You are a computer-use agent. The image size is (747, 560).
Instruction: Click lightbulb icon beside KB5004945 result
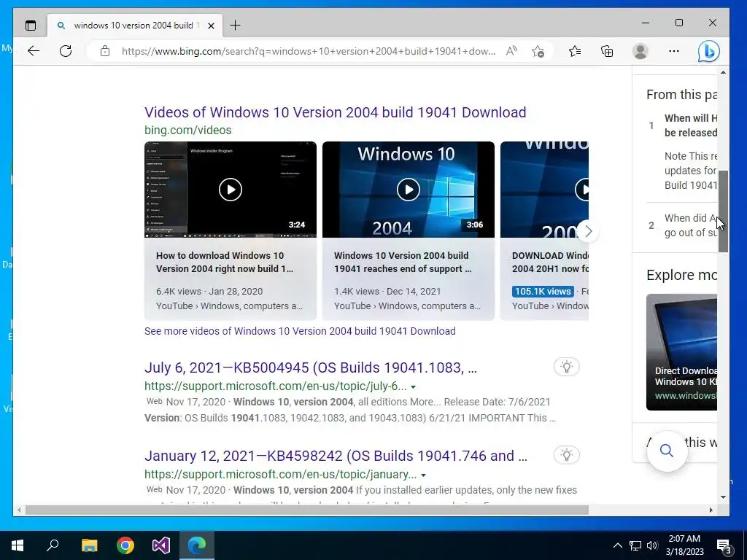click(x=566, y=367)
